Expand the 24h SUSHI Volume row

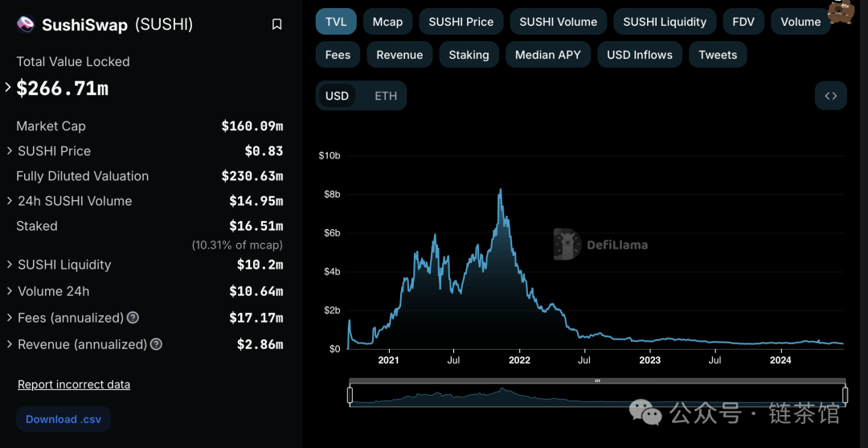10,200
